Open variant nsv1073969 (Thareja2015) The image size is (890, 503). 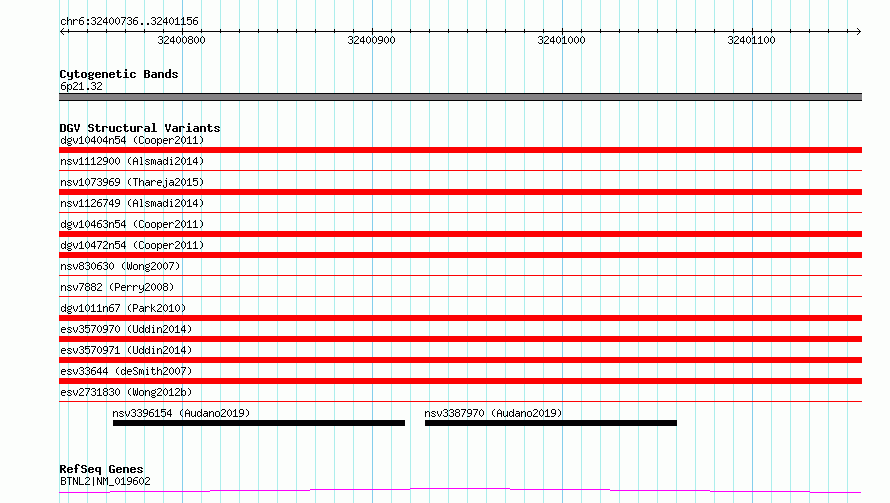(132, 182)
